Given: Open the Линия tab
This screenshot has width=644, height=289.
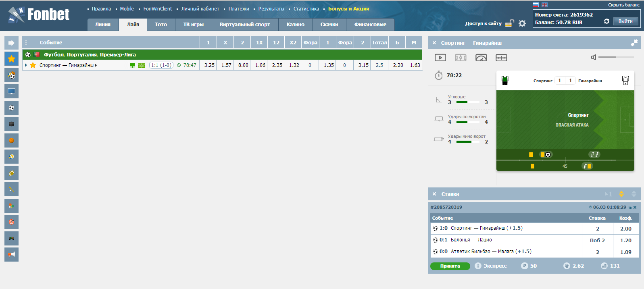Looking at the screenshot, I should [103, 25].
